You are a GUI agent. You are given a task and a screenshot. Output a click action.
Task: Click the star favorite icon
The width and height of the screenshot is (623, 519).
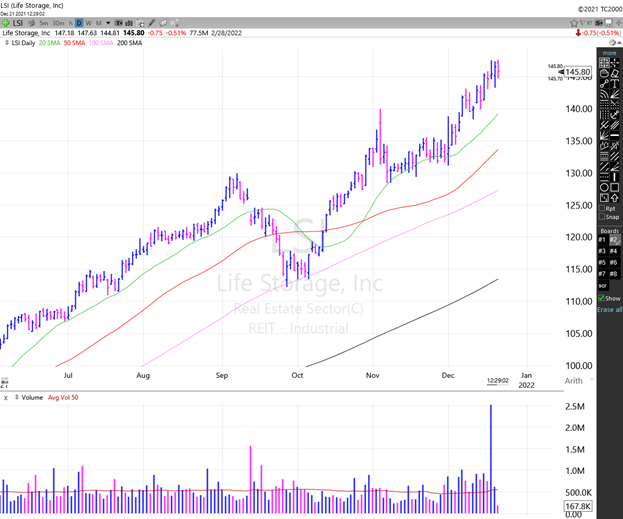pos(574,23)
